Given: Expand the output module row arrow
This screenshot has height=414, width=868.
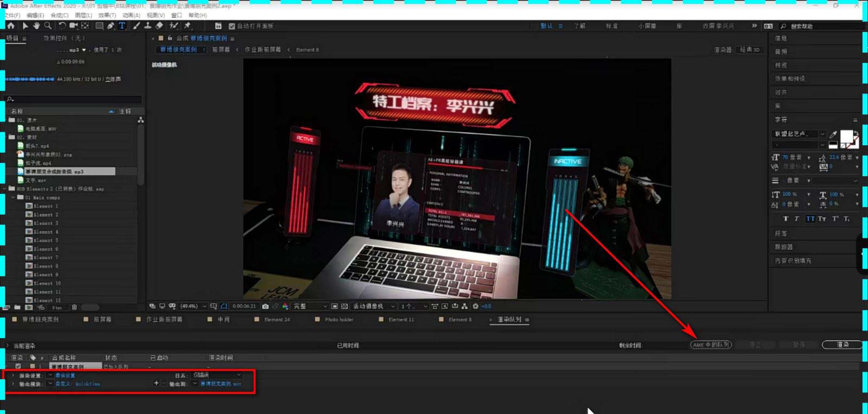Looking at the screenshot, I should (x=13, y=384).
